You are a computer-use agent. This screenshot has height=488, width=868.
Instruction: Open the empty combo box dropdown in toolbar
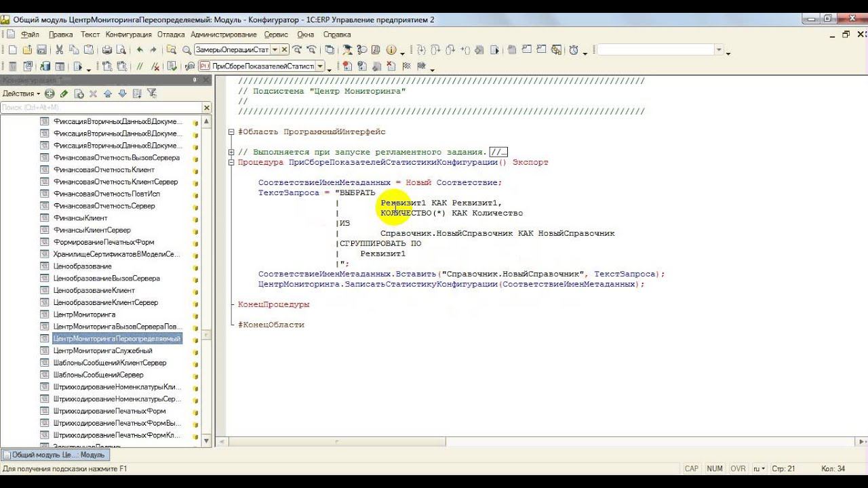tap(719, 50)
